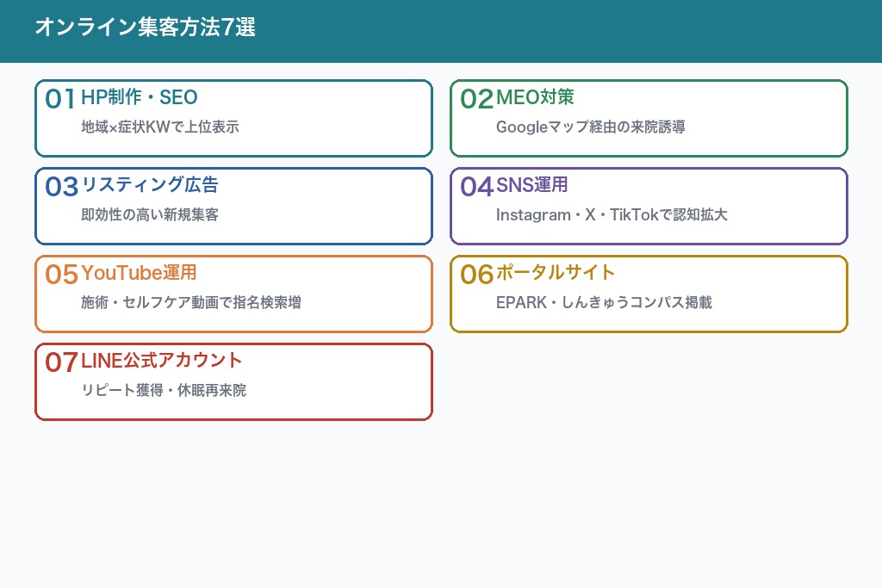Viewport: 882px width, 588px height.
Task: Click the Instagram・X・TikTokで認知拡大 text
Action: point(612,215)
